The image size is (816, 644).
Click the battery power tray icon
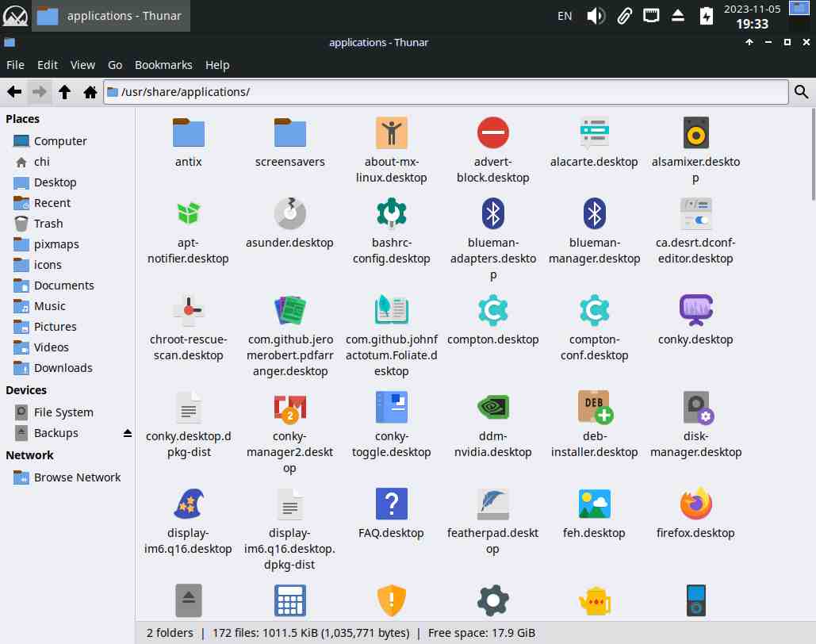click(x=707, y=16)
